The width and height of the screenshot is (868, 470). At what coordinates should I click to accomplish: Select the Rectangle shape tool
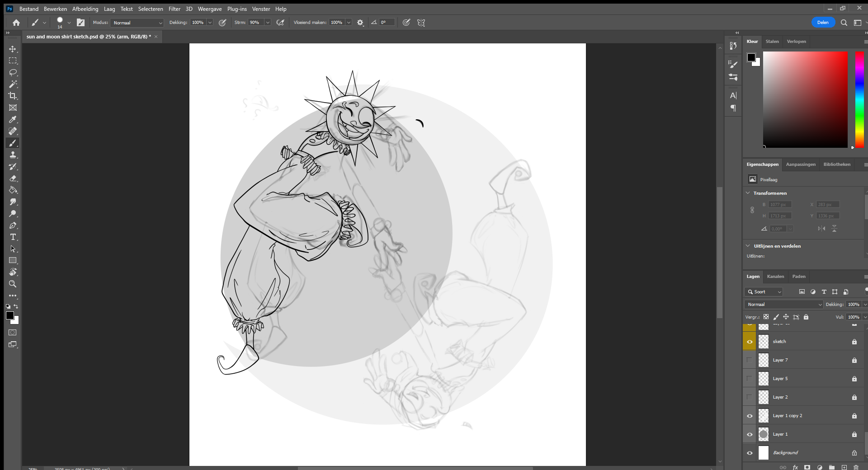click(13, 260)
